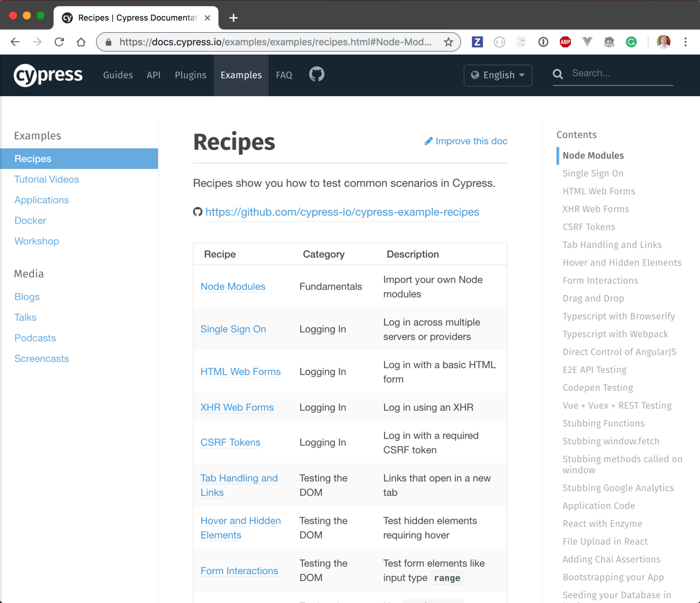This screenshot has width=700, height=603.
Task: Click the browser back arrow
Action: [x=15, y=42]
